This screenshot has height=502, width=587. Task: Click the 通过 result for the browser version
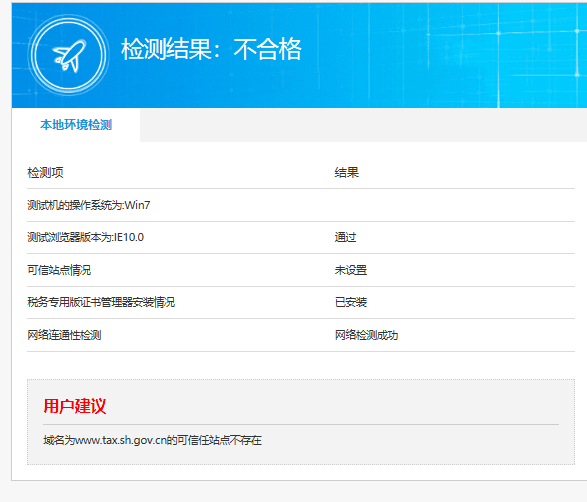346,237
